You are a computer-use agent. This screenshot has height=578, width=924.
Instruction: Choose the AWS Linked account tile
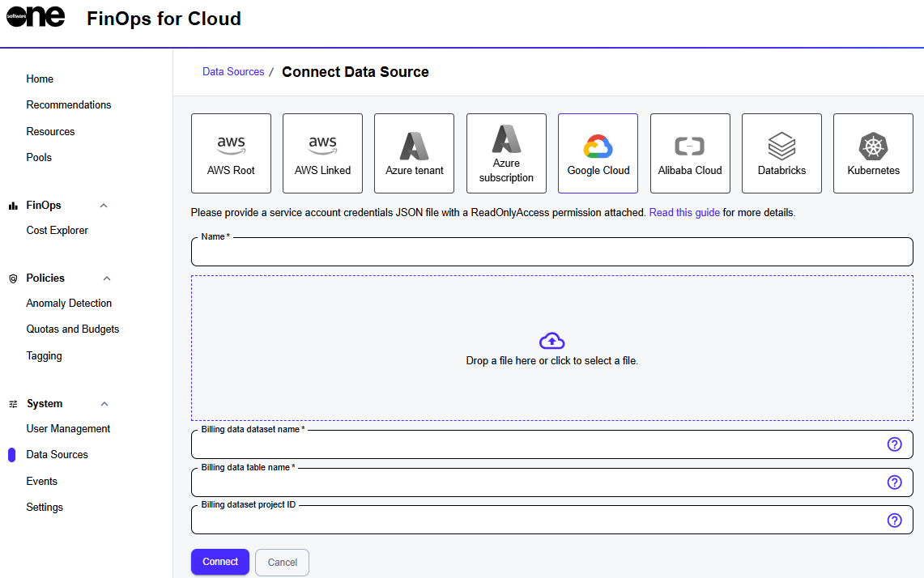pyautogui.click(x=322, y=153)
